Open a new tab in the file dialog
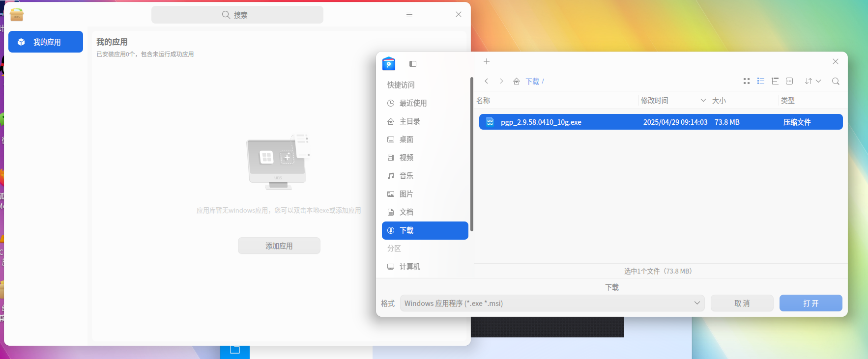868x359 pixels. 487,61
